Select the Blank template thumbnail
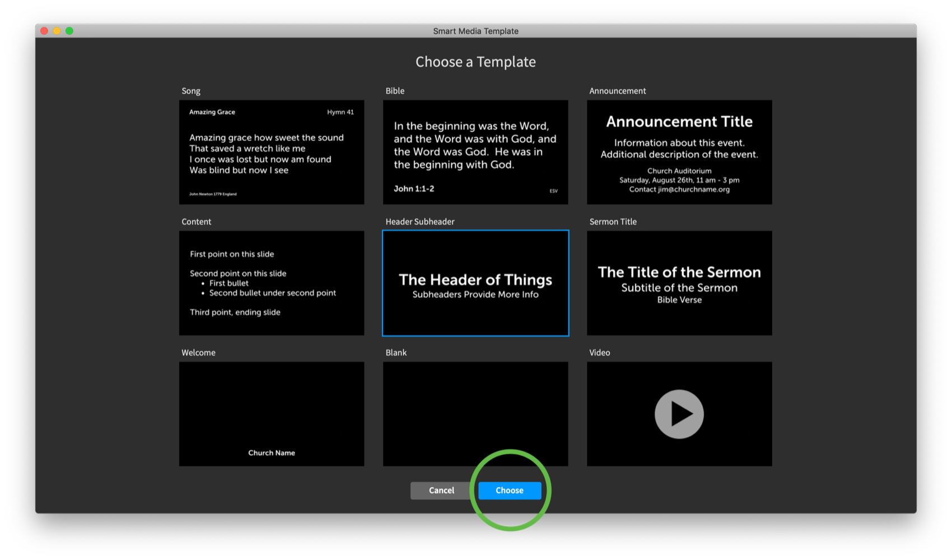952x560 pixels. click(475, 414)
